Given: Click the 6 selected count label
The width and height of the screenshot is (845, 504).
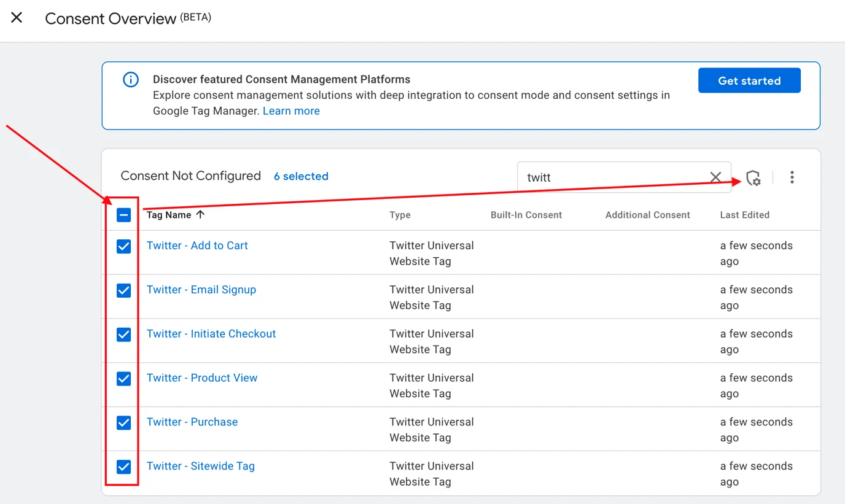Looking at the screenshot, I should tap(301, 176).
